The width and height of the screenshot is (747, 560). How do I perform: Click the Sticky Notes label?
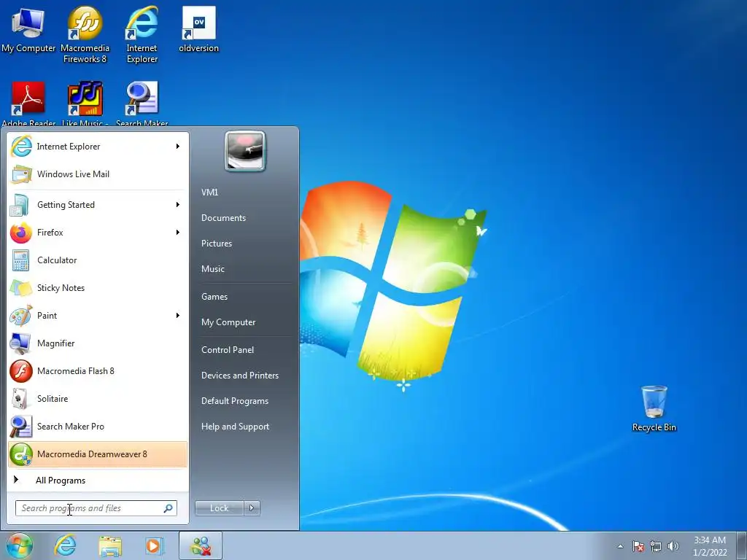[x=61, y=288]
